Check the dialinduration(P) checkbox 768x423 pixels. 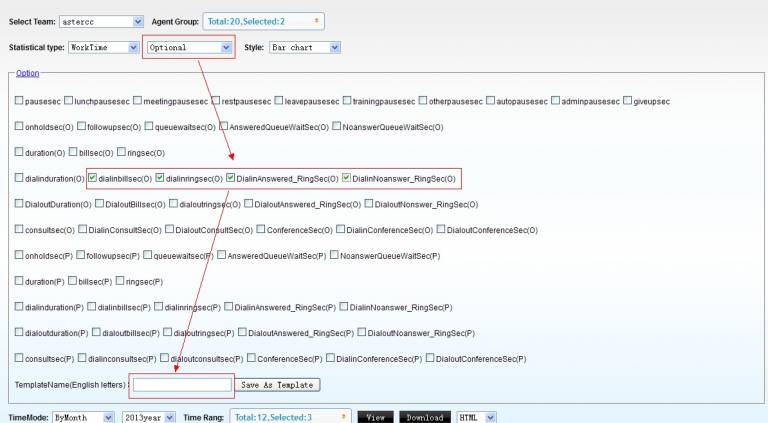(19, 306)
